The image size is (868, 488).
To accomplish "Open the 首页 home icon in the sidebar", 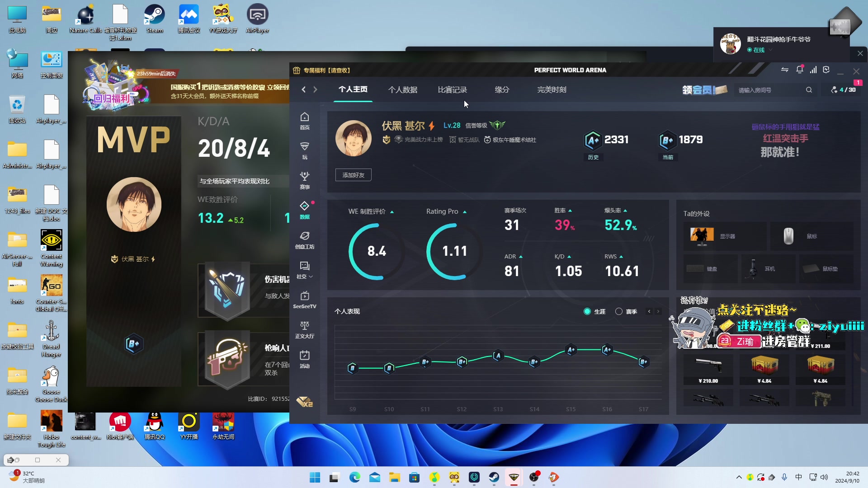I will [x=305, y=121].
